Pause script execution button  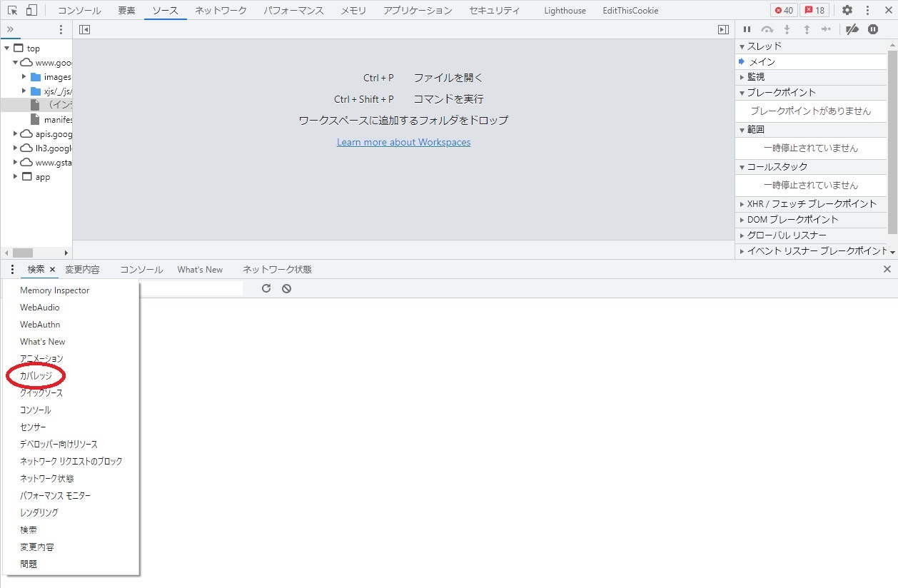(747, 29)
